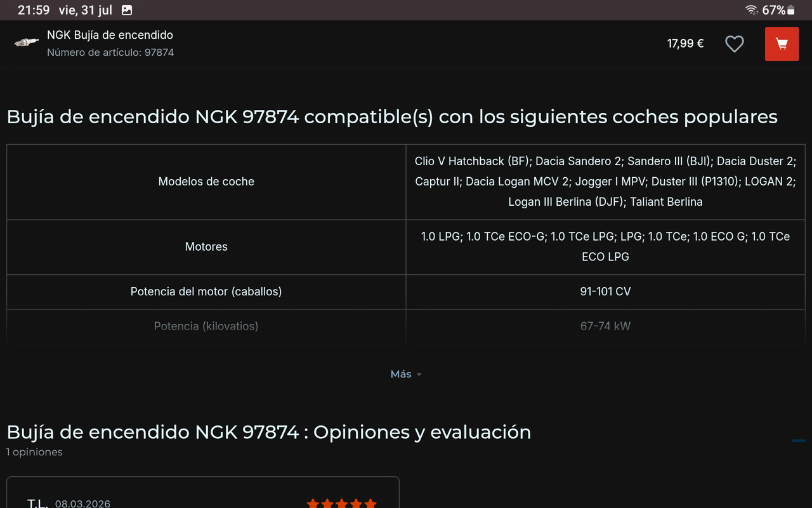Screen dimensions: 812x508
Task: Tap the Potencia (kilovatios) label
Action: pyautogui.click(x=206, y=326)
